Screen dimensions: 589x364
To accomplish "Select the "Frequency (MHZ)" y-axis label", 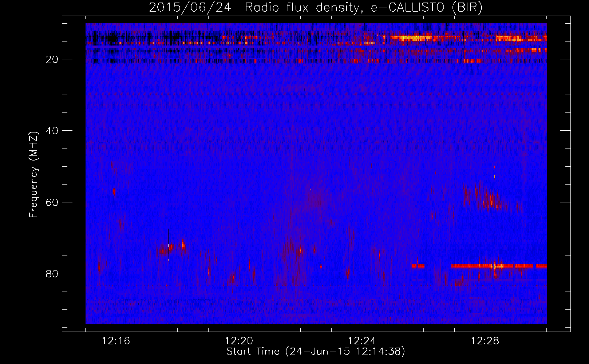I will tap(33, 175).
